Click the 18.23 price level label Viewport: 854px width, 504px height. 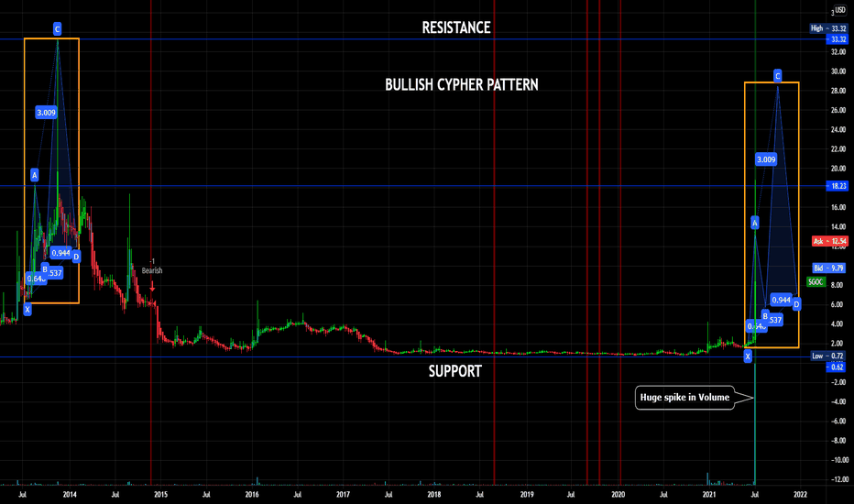click(x=838, y=186)
